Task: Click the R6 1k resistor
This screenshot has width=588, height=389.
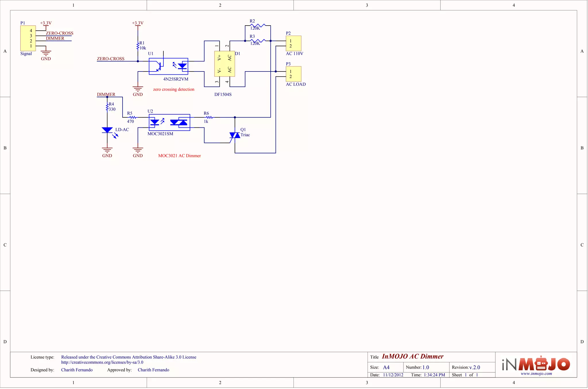Action: pos(210,117)
